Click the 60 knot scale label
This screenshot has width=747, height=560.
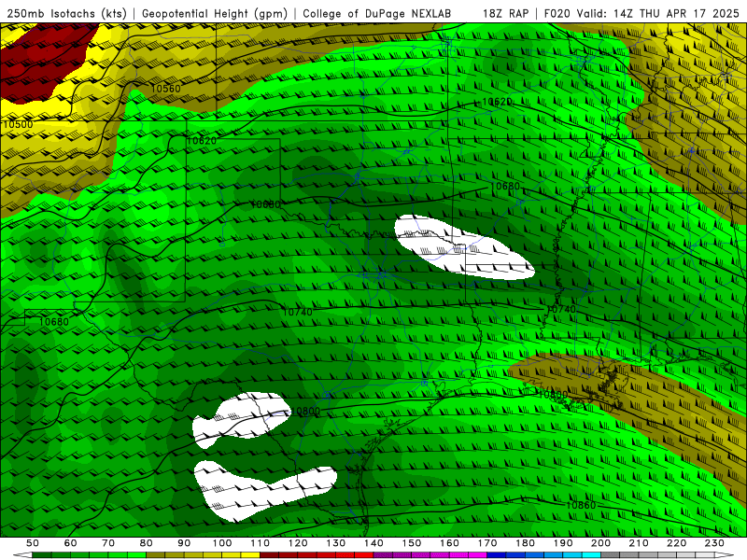click(x=71, y=543)
